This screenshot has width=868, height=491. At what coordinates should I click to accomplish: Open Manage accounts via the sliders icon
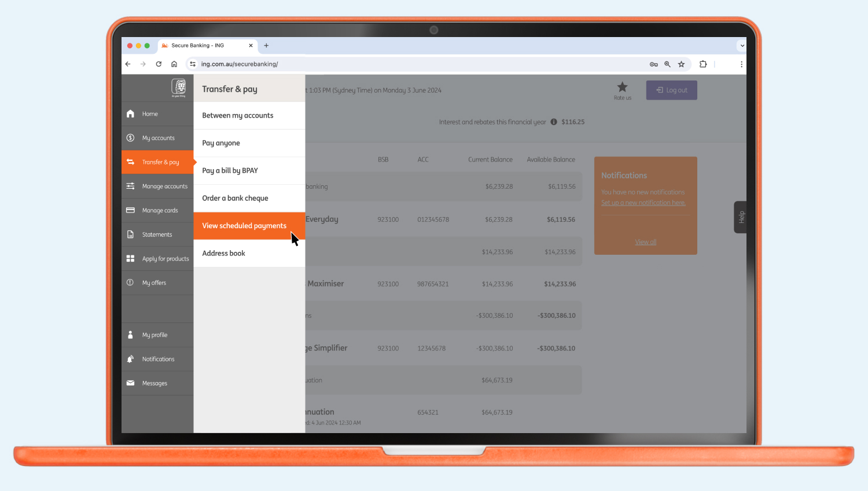[x=131, y=186]
